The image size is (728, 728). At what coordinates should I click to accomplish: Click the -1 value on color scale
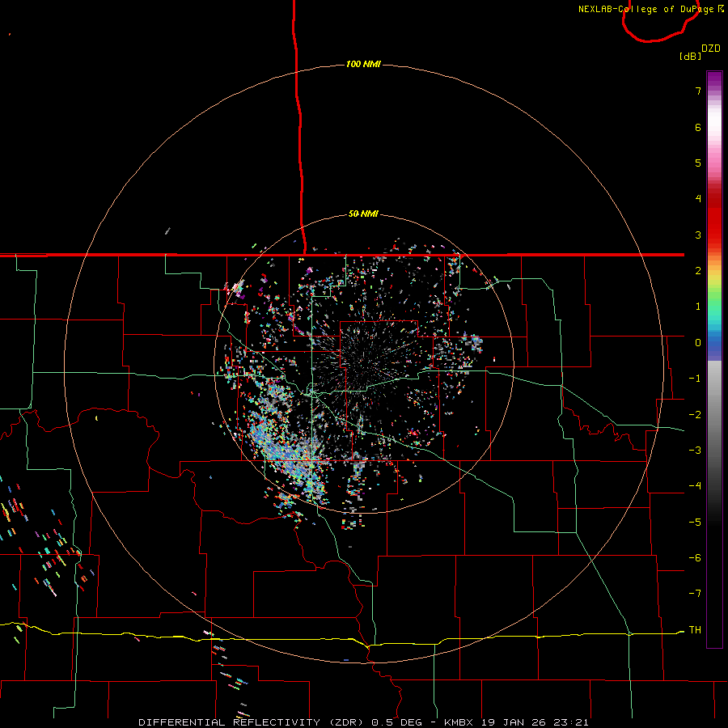(x=695, y=379)
